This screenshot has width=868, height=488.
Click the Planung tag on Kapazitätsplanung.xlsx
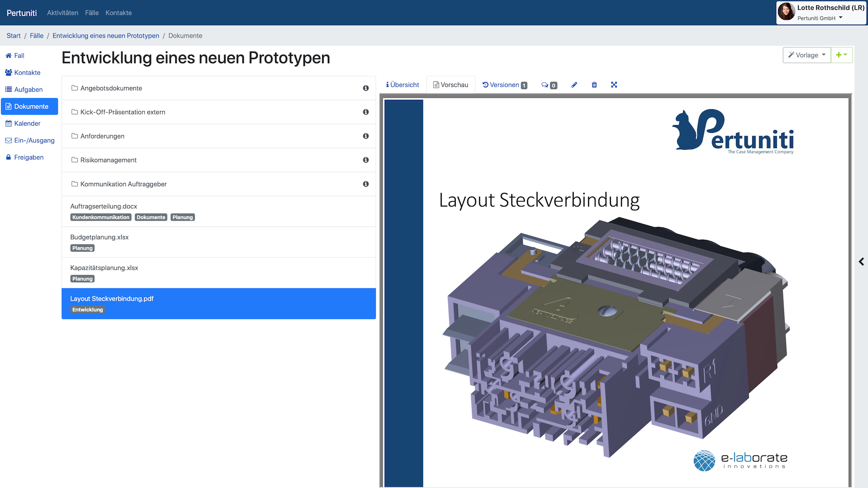(x=82, y=279)
